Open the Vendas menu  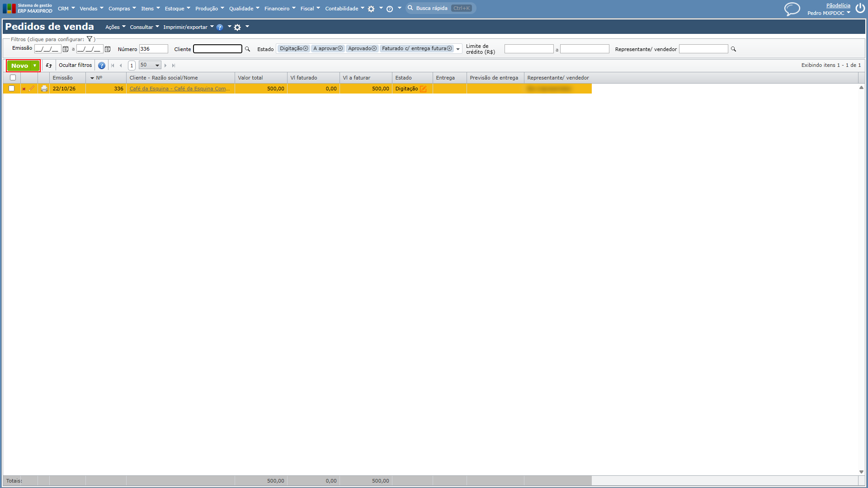coord(91,9)
